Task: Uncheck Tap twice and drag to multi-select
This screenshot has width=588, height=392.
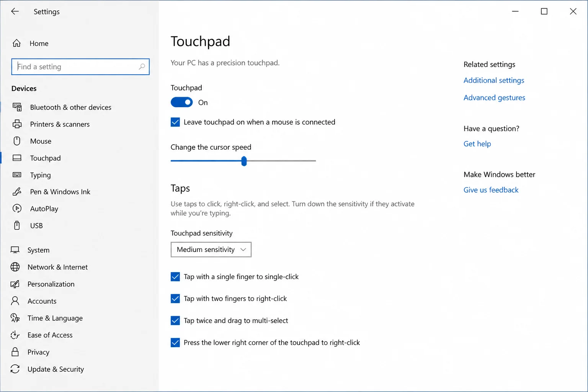Action: [x=175, y=320]
